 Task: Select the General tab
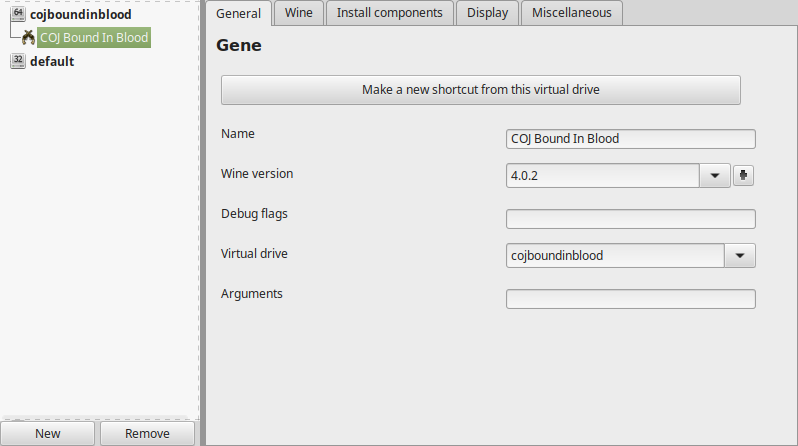coord(238,13)
